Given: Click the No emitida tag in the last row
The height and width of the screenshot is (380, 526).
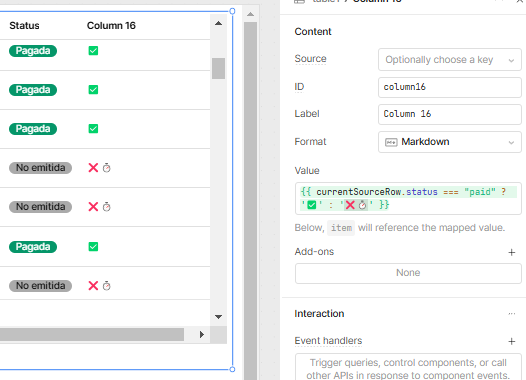Looking at the screenshot, I should pos(40,286).
